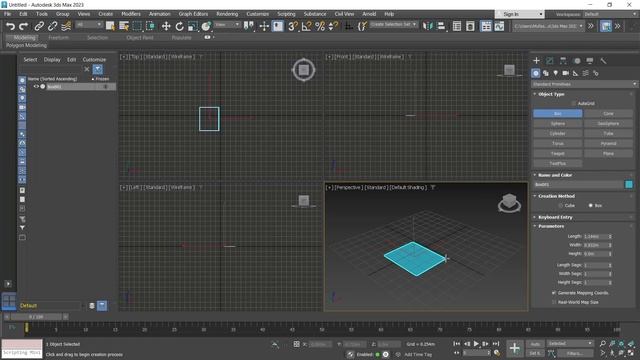Switch to the Hierarchy command panel tab

(x=563, y=61)
